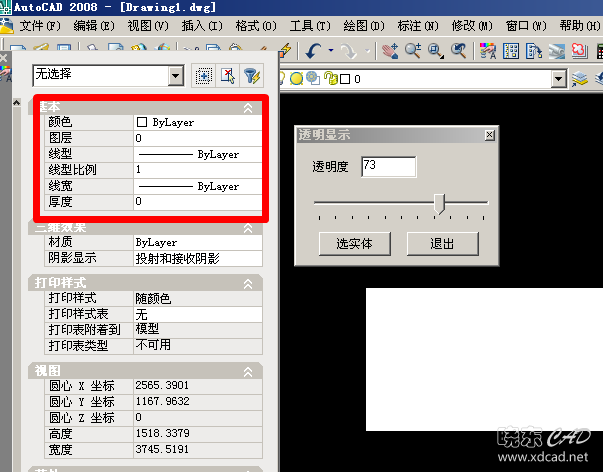The height and width of the screenshot is (472, 603).
Task: Click the 线型 ByLayer value cell
Action: pos(198,154)
